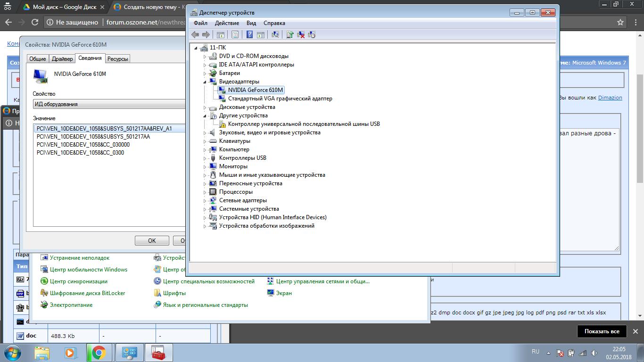
Task: Expand IDE ATA/ATAPI контроллеры node
Action: [x=205, y=65]
